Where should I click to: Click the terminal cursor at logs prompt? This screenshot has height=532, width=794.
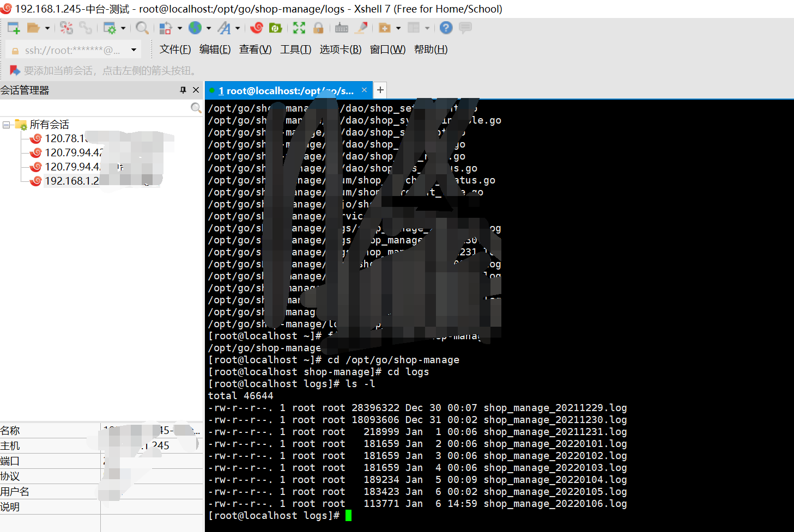point(349,515)
